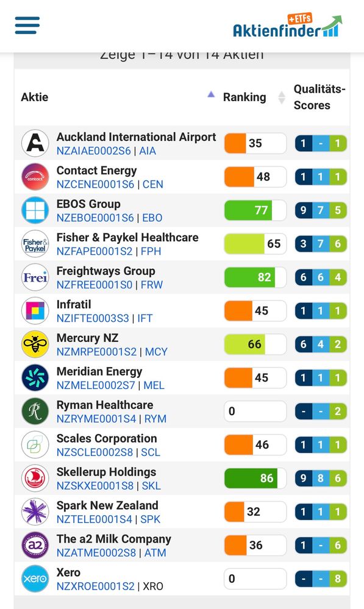Open NZIFTE0003S3 | IFT Infratil link
364x609 pixels.
(104, 318)
